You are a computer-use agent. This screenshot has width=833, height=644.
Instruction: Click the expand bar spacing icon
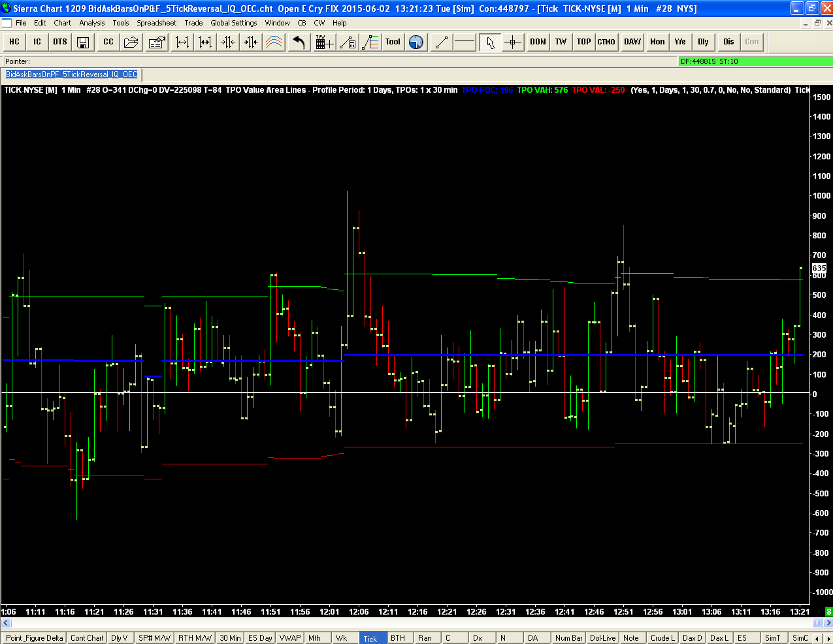pos(182,42)
